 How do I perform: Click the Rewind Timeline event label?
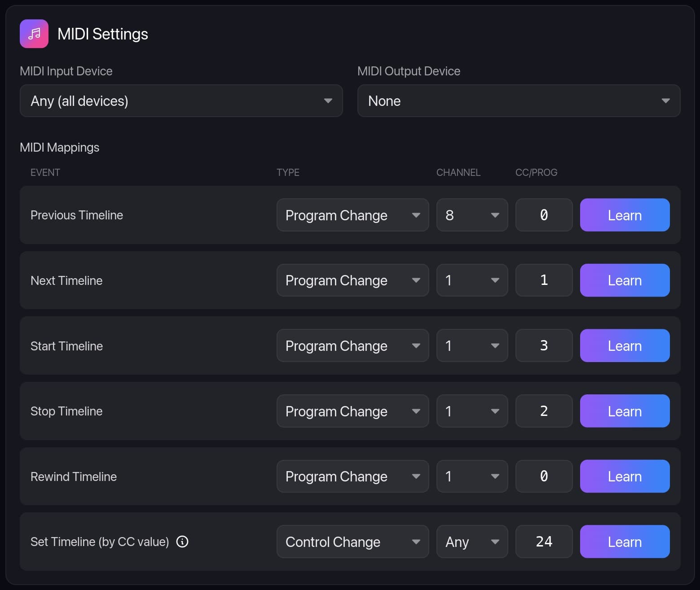point(74,476)
